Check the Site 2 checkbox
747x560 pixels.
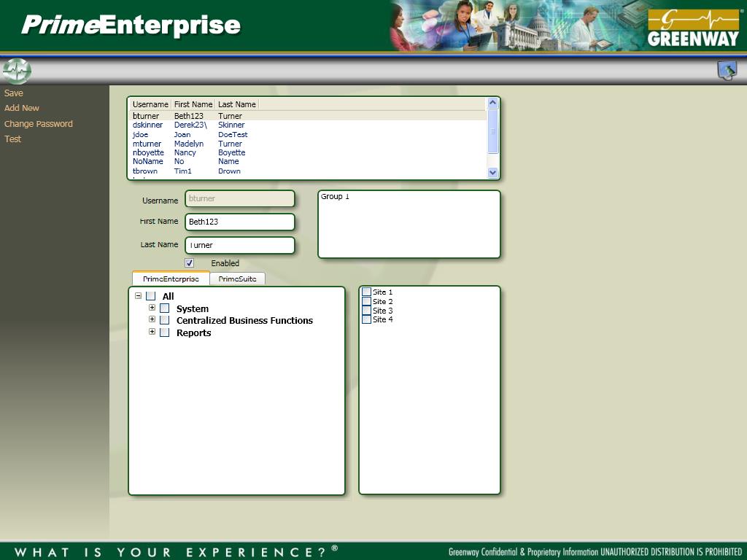[366, 301]
